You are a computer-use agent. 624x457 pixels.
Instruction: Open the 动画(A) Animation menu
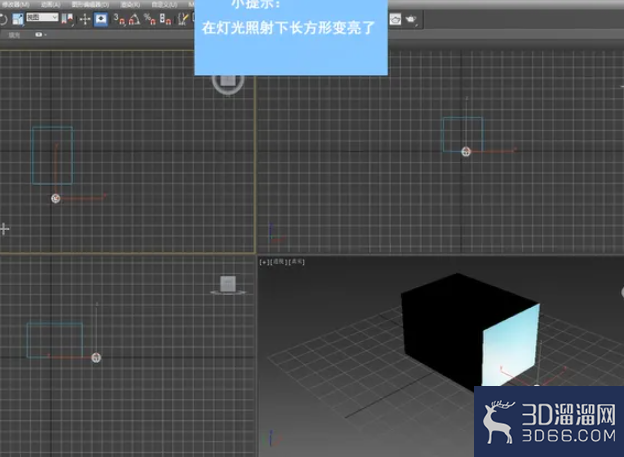51,4
